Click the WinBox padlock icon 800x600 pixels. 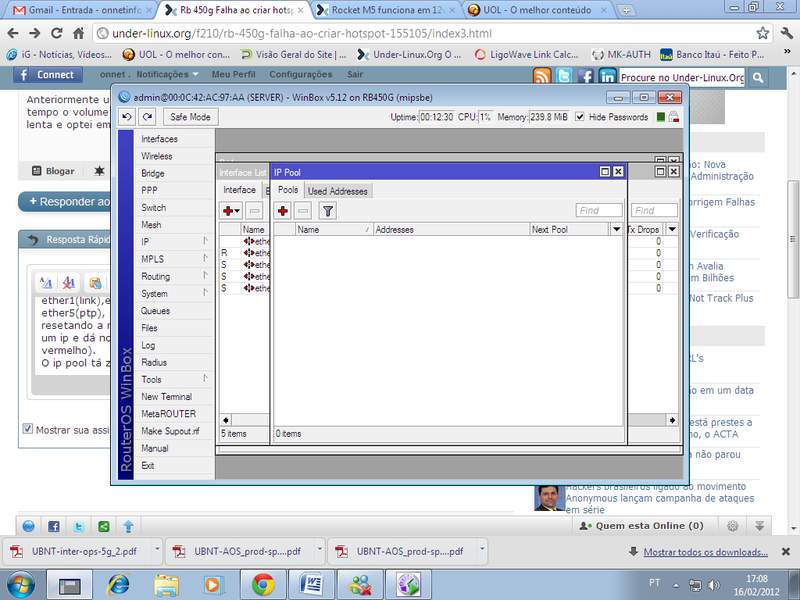tap(673, 117)
